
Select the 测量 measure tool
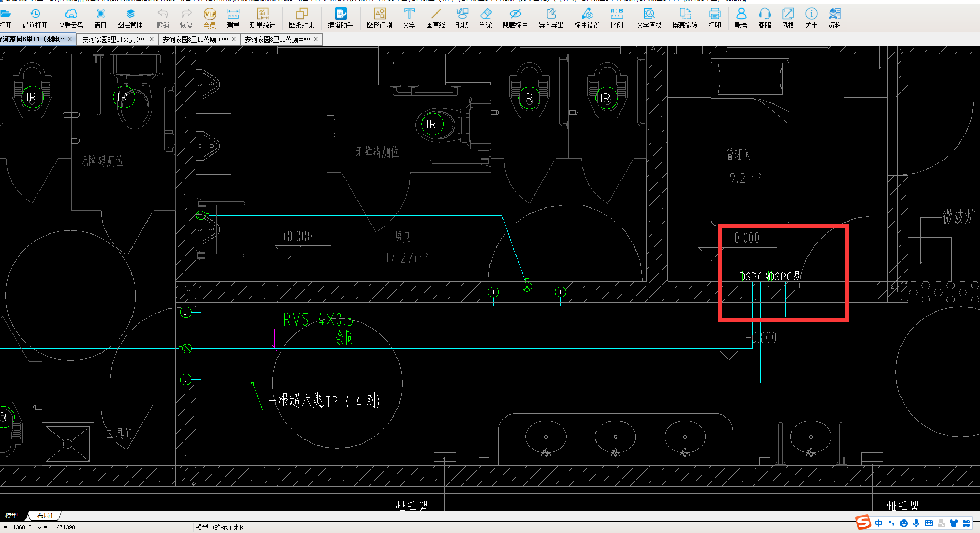233,18
